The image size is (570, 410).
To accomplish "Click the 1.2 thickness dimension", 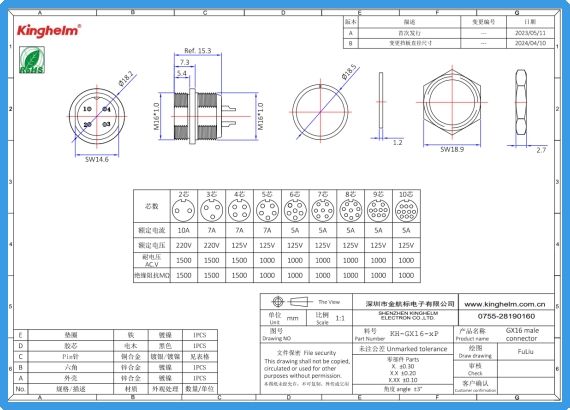I will 398,142.
